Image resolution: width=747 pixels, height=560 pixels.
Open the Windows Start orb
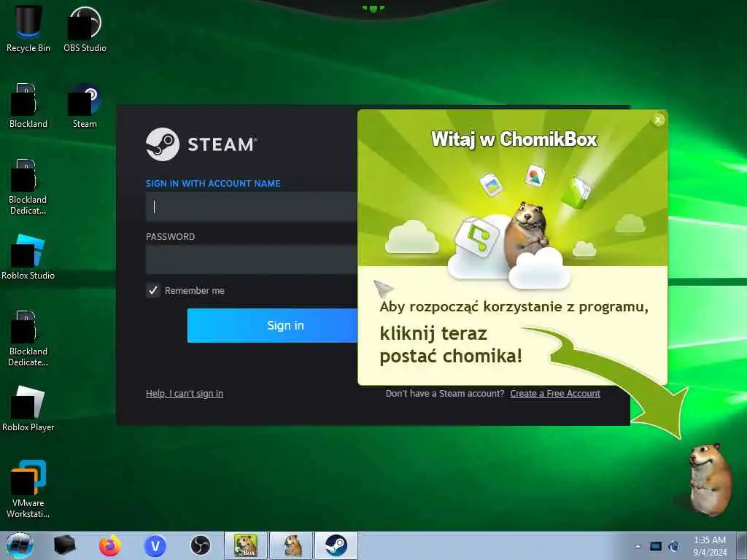point(19,545)
